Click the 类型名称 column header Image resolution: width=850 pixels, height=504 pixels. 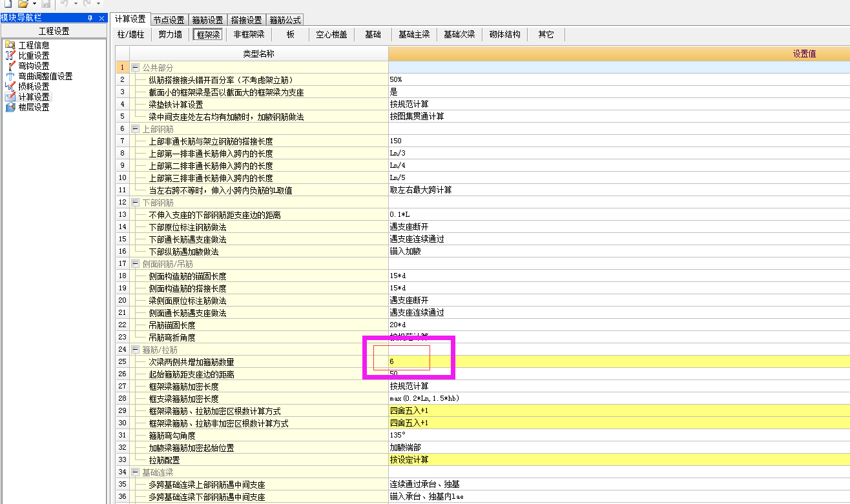(x=258, y=54)
